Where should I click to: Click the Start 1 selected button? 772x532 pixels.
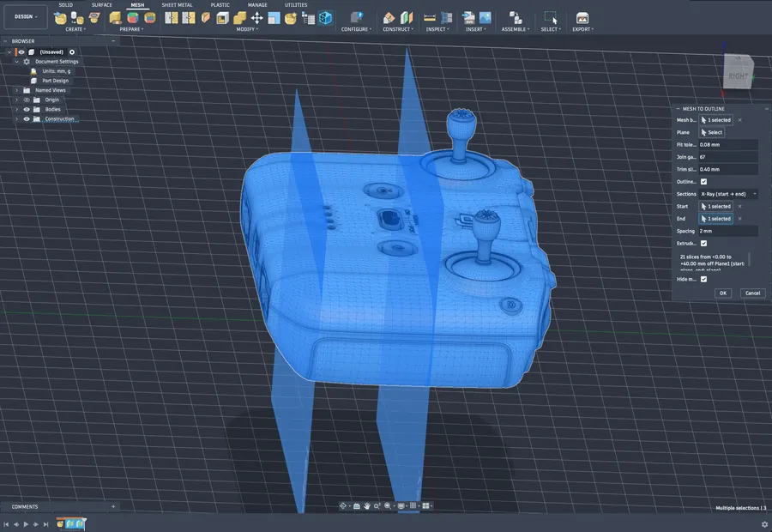click(716, 207)
